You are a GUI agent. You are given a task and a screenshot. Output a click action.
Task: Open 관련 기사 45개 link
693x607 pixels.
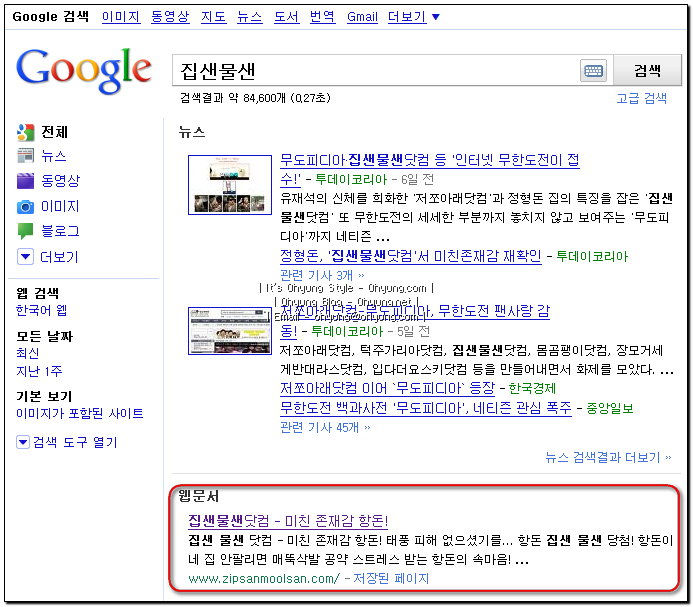coord(325,428)
